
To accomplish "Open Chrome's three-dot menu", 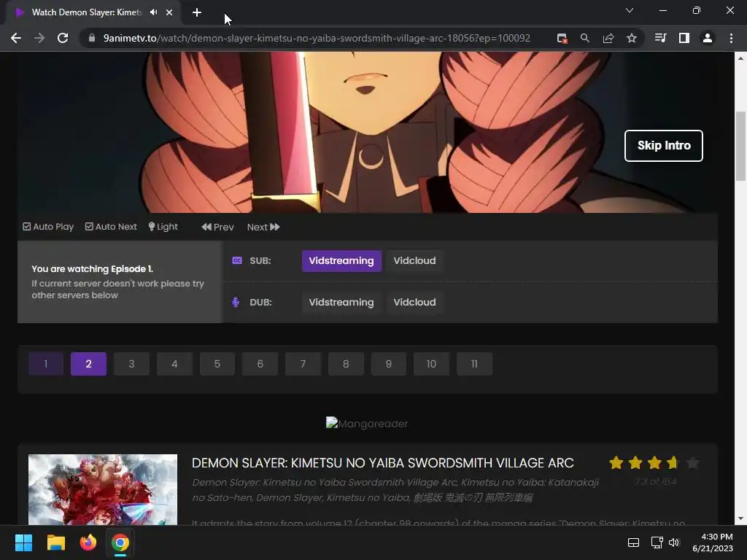I will coord(731,38).
